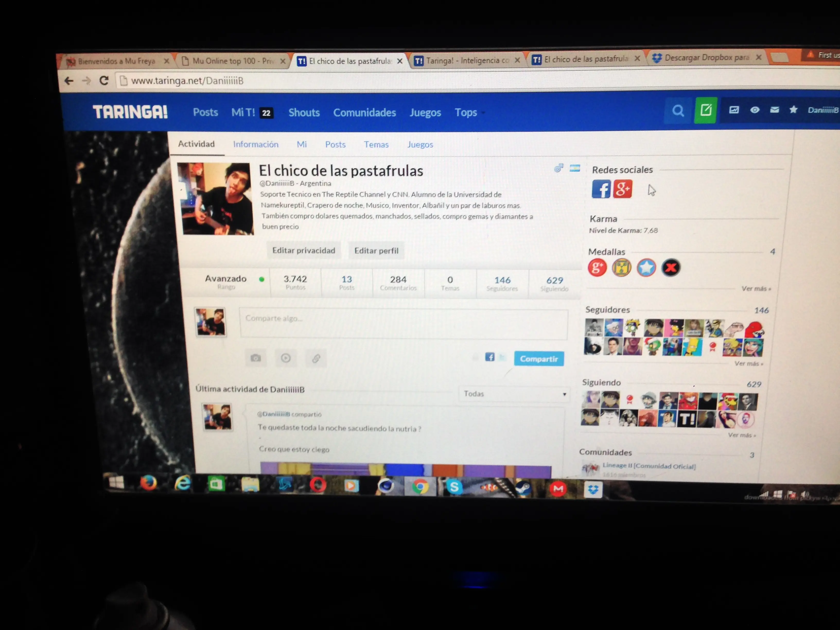Viewport: 840px width, 630px height.
Task: Open the stats chart icon in the header
Action: click(x=734, y=110)
